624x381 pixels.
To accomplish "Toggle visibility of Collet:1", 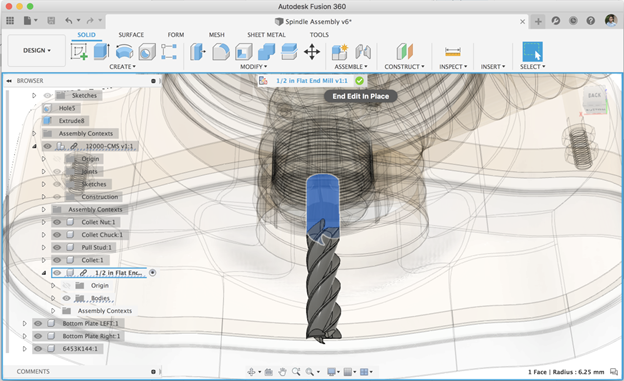I will [x=57, y=260].
